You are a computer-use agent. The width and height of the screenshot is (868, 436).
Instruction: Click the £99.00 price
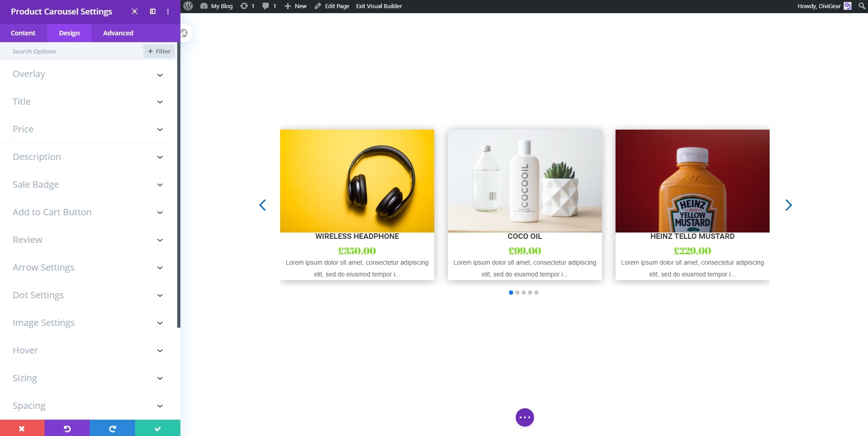click(x=525, y=251)
